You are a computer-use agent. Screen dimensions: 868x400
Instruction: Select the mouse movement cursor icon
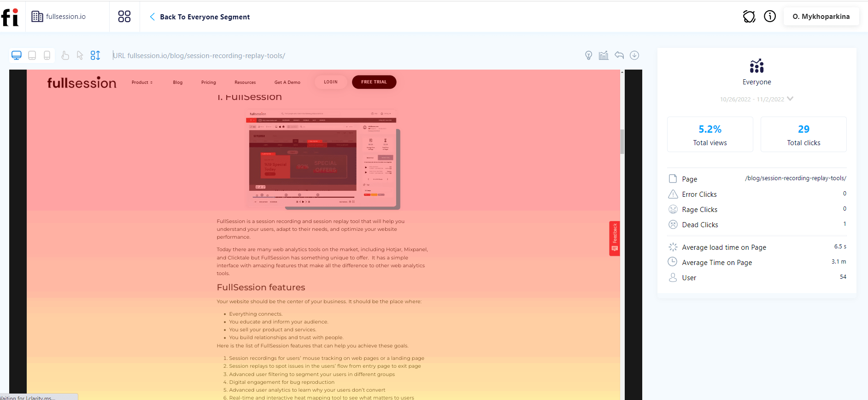click(80, 55)
